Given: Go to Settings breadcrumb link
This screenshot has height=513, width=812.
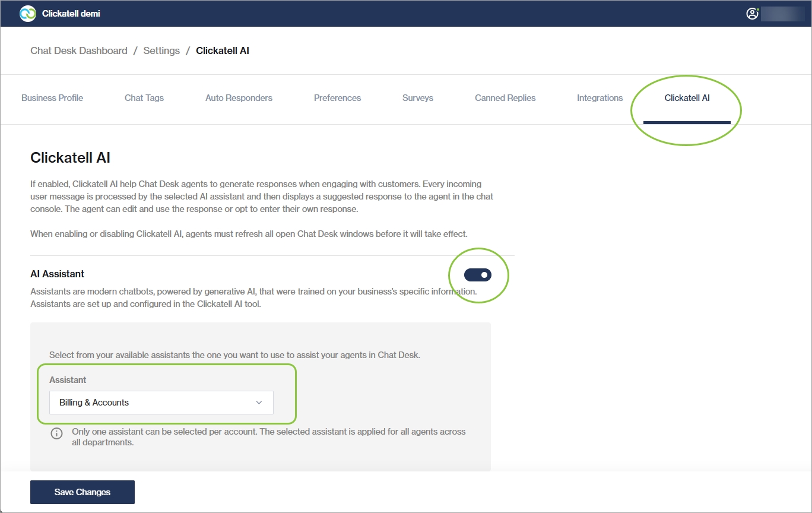Looking at the screenshot, I should pyautogui.click(x=161, y=50).
